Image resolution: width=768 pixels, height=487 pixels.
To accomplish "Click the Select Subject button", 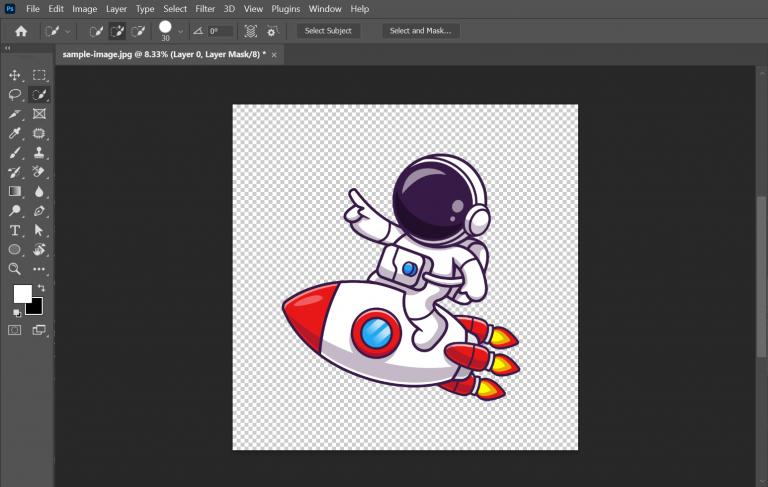I will tap(328, 31).
